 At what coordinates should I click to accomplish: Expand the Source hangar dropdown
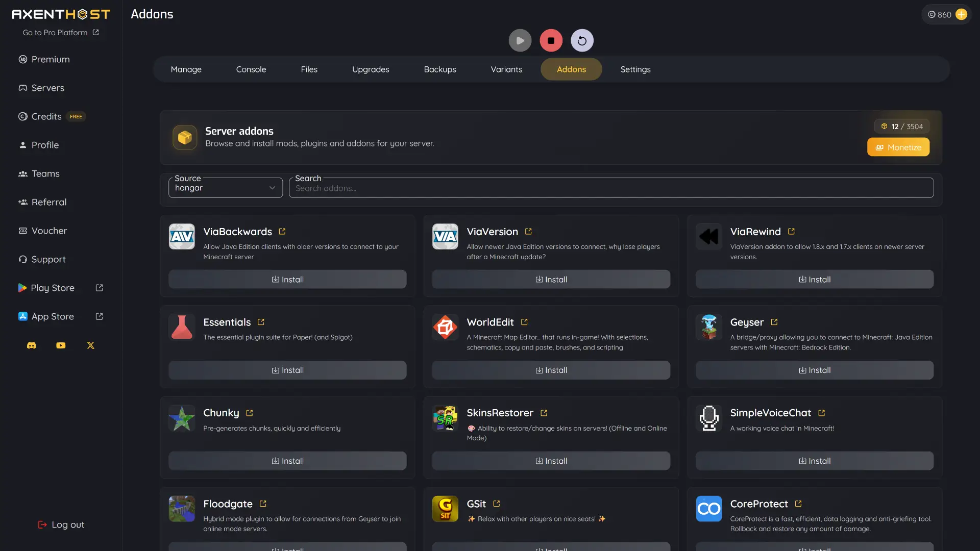225,188
